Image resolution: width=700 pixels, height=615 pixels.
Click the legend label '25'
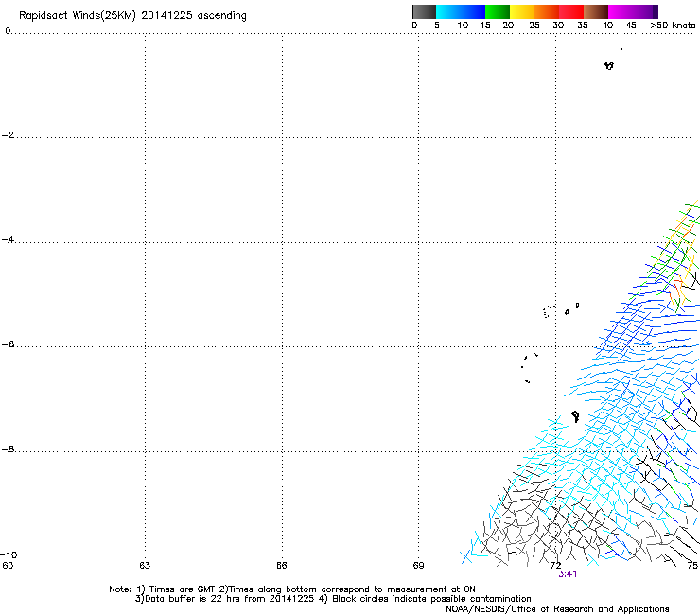pos(534,26)
